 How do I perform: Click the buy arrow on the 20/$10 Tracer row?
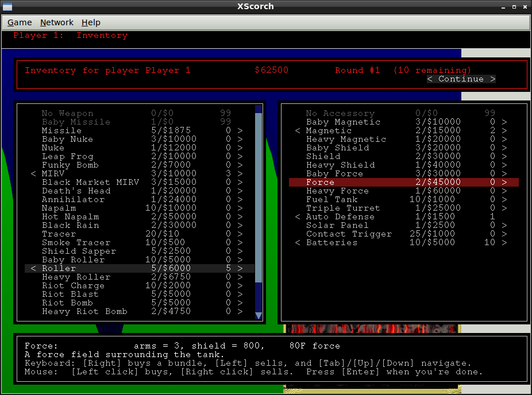pyautogui.click(x=240, y=234)
